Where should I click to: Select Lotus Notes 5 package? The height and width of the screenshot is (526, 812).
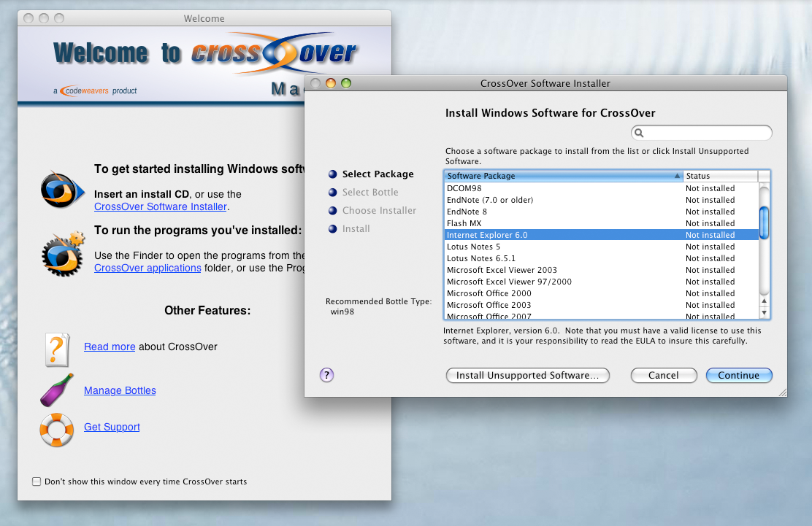(601, 247)
